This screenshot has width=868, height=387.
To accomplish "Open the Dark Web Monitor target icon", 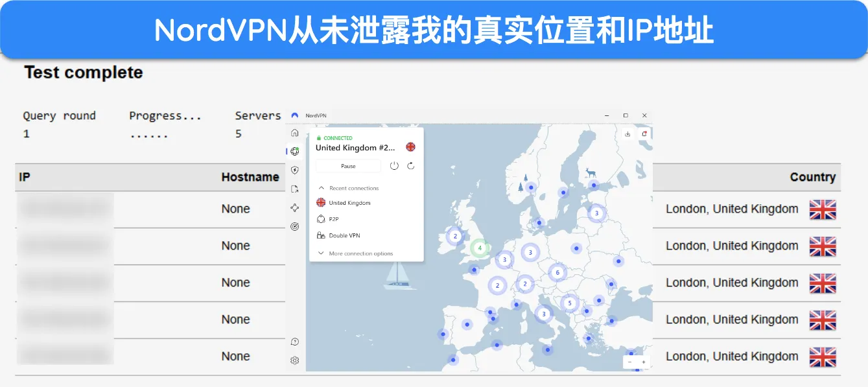I will (295, 227).
